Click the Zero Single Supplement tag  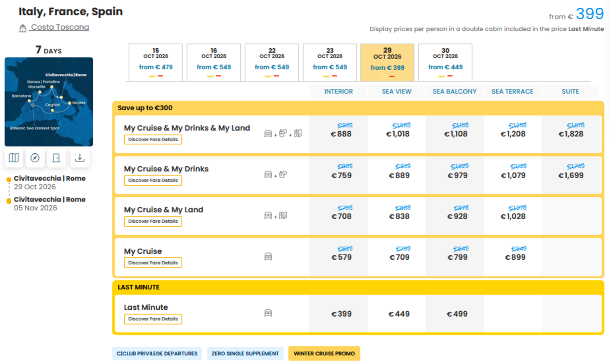[245, 354]
